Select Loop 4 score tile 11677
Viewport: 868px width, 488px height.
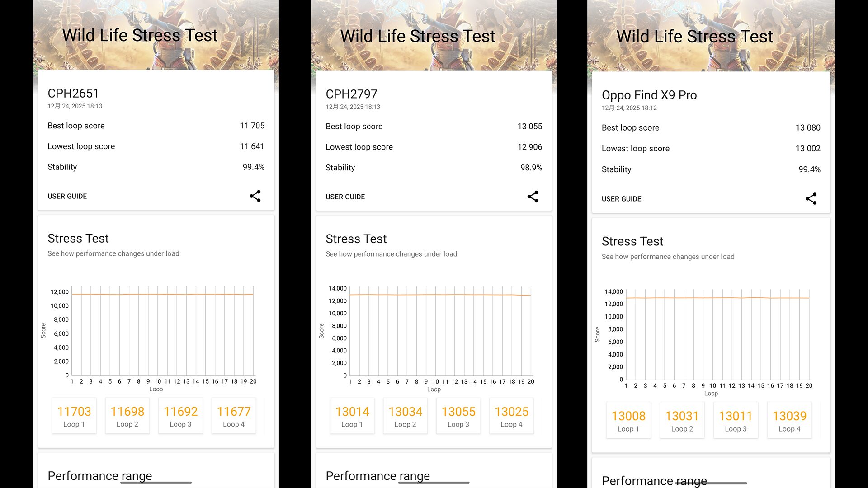tap(234, 416)
